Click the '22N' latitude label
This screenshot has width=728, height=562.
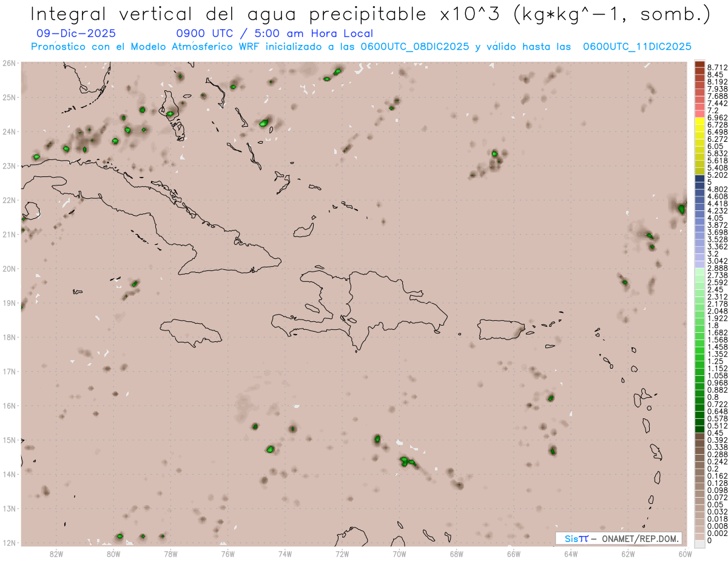[x=9, y=200]
